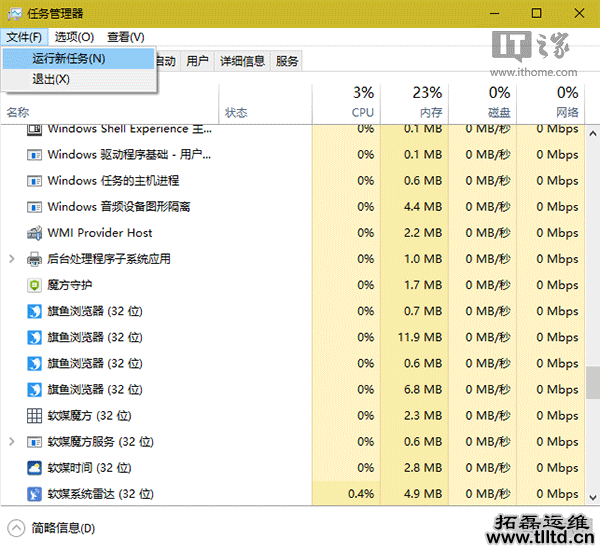Select the Windows 任务的主机进程 name
Screen dimensions: 600x551
pyautogui.click(x=113, y=181)
